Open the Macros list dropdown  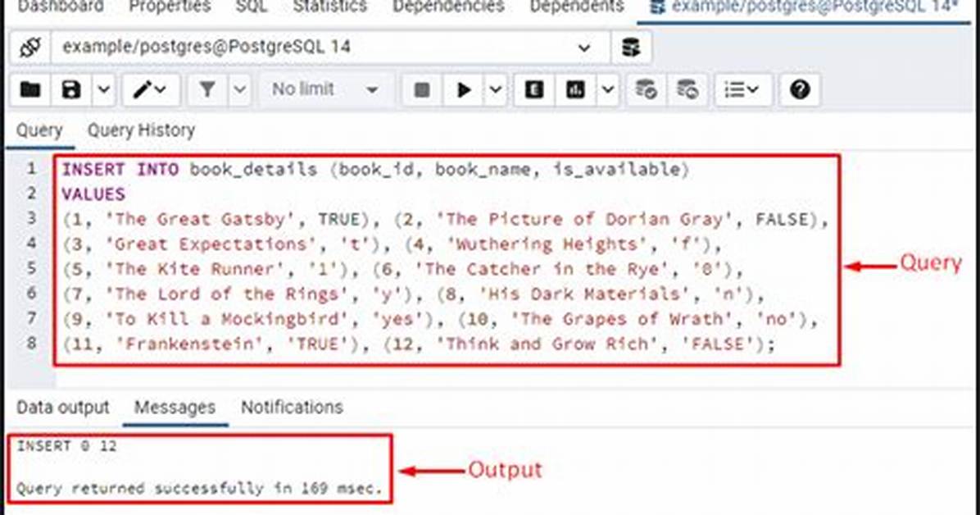pos(742,90)
